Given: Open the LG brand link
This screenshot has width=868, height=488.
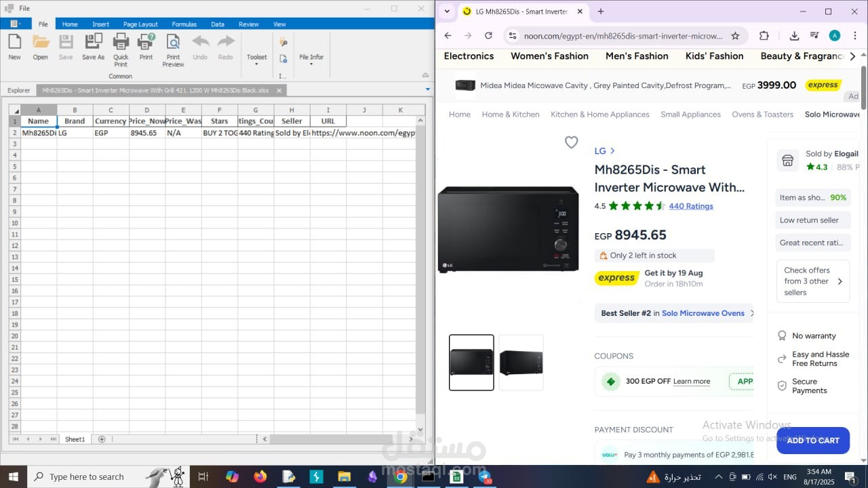Looking at the screenshot, I should [x=604, y=151].
